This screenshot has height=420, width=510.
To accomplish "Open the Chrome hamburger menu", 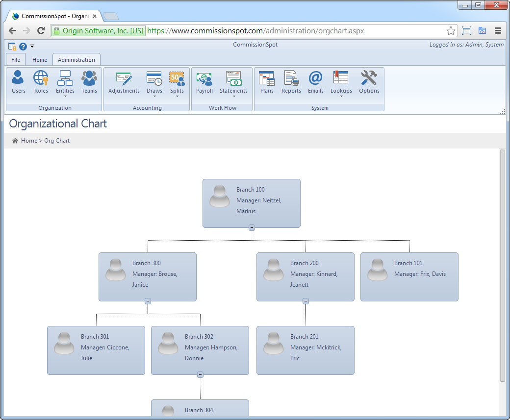I will click(x=498, y=30).
